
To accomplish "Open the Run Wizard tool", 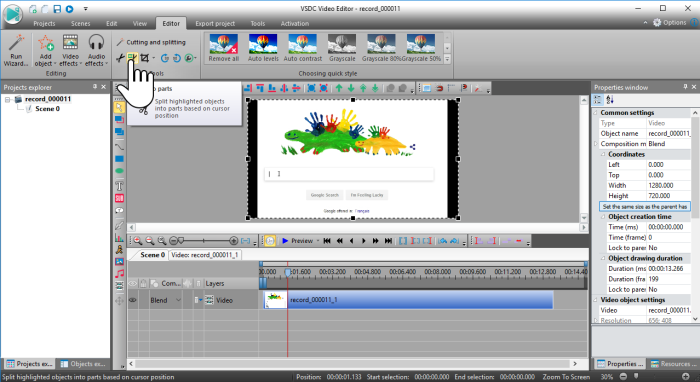I will point(16,50).
